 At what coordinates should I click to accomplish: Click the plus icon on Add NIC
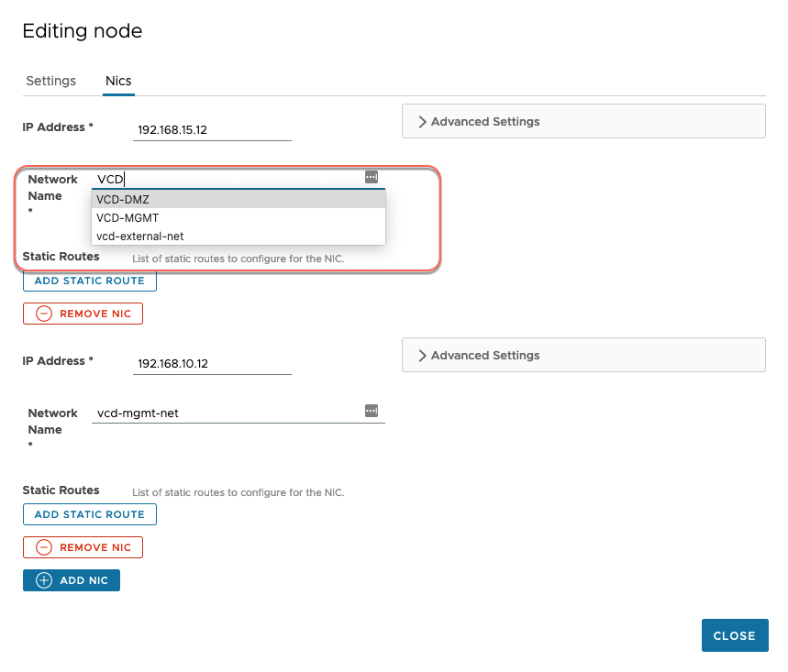[45, 580]
